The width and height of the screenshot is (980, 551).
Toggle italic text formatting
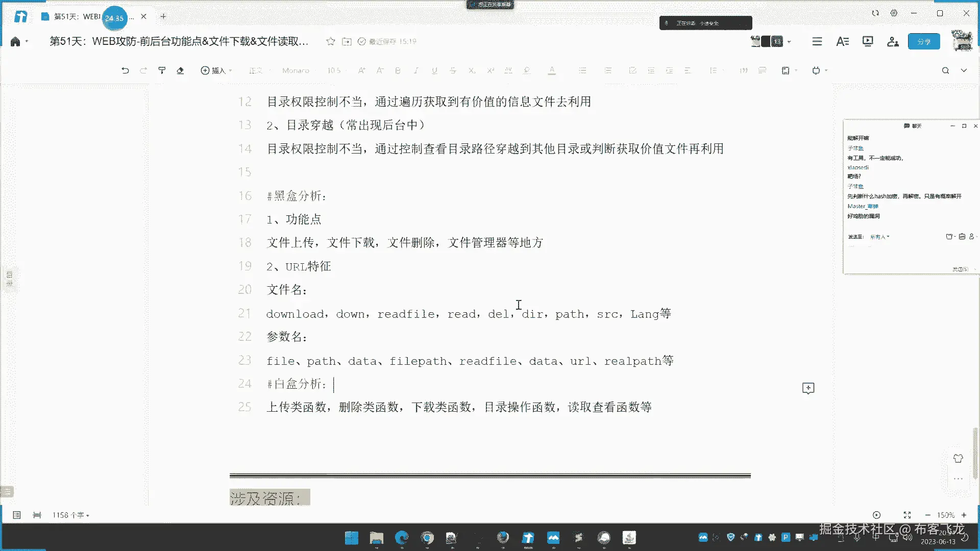point(416,70)
